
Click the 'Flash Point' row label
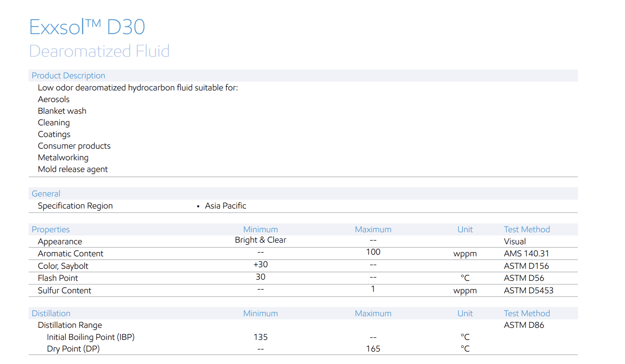(x=58, y=278)
